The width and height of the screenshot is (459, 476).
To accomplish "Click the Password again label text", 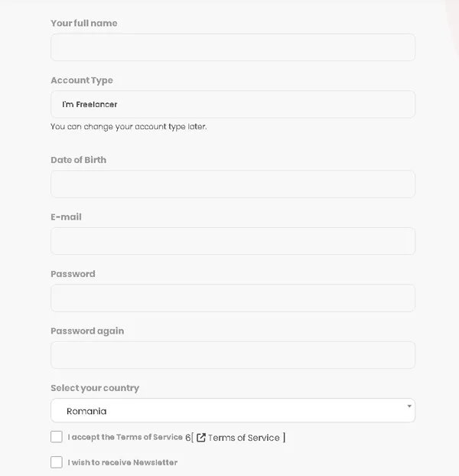I will click(87, 331).
